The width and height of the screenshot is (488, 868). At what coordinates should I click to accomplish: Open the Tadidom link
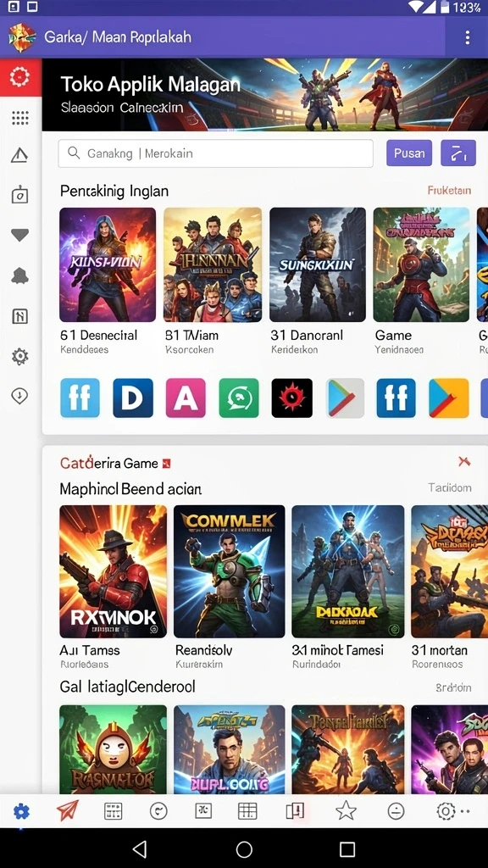(x=450, y=487)
